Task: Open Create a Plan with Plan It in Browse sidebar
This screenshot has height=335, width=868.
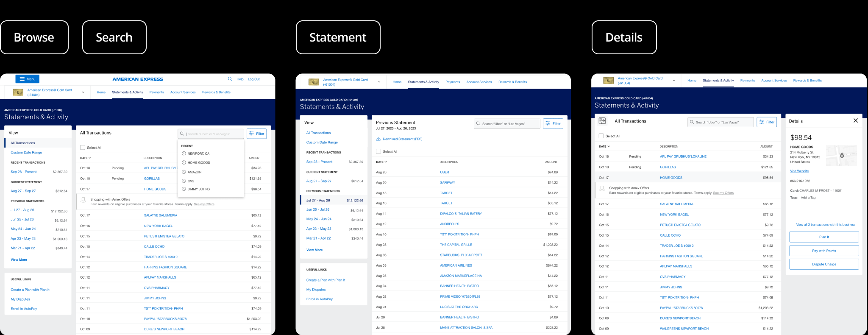Action: 30,290
